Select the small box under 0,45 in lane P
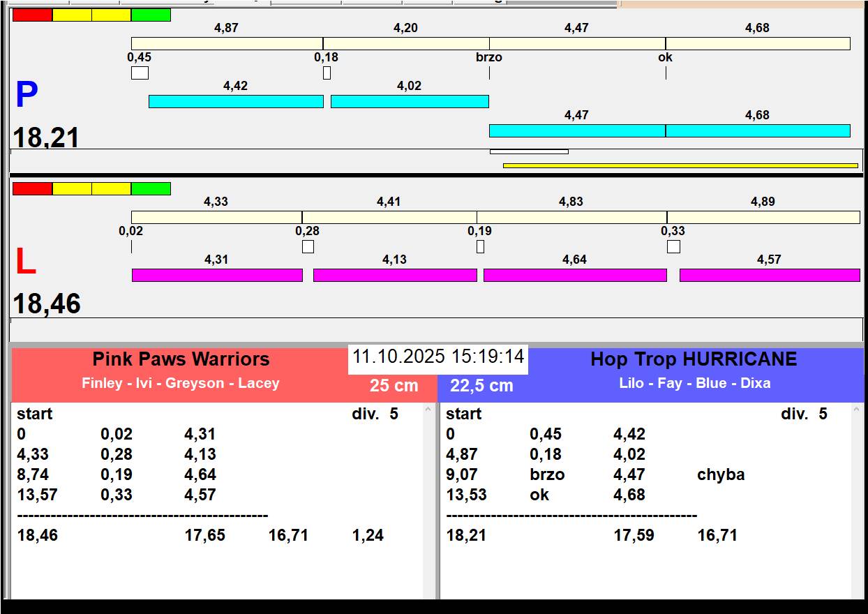 140,73
